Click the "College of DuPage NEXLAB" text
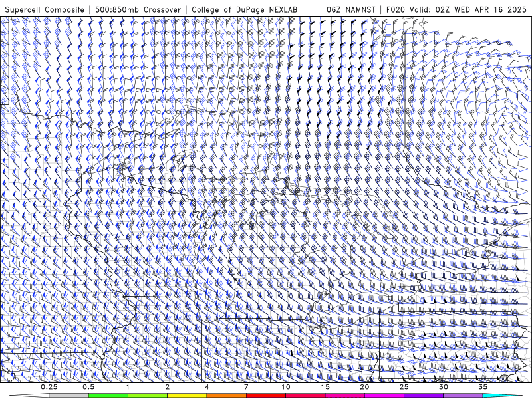The image size is (532, 399). point(244,10)
